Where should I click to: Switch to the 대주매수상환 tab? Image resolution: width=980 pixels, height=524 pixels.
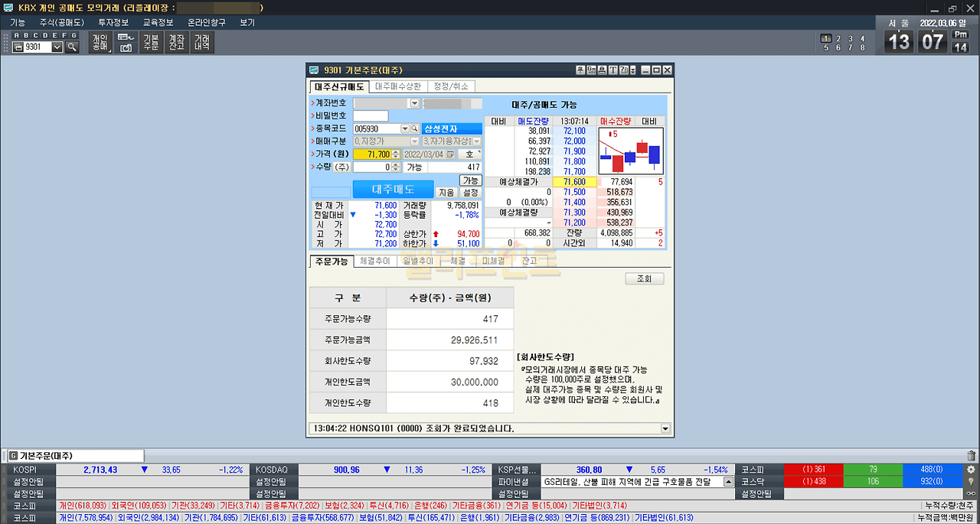tap(397, 86)
